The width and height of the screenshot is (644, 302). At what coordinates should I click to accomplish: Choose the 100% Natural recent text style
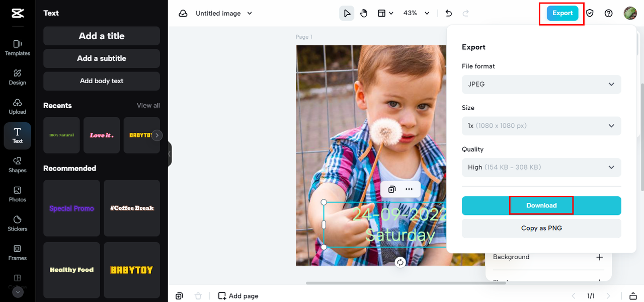point(61,135)
